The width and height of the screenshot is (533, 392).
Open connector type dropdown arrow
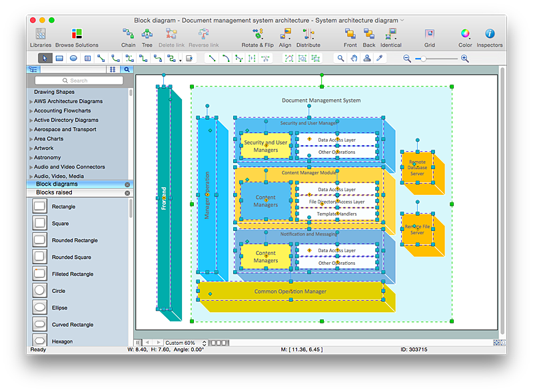tap(181, 61)
